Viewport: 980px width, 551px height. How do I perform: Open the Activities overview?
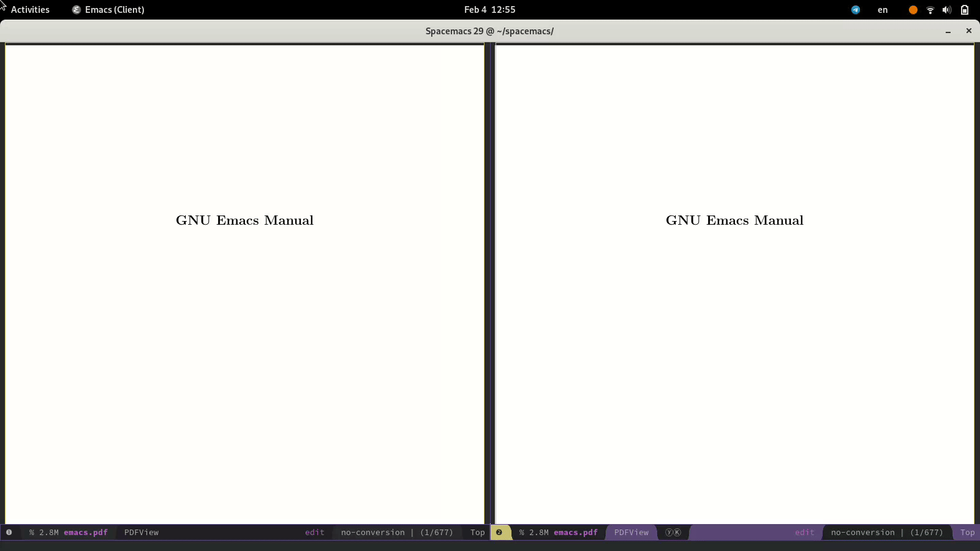point(30,10)
